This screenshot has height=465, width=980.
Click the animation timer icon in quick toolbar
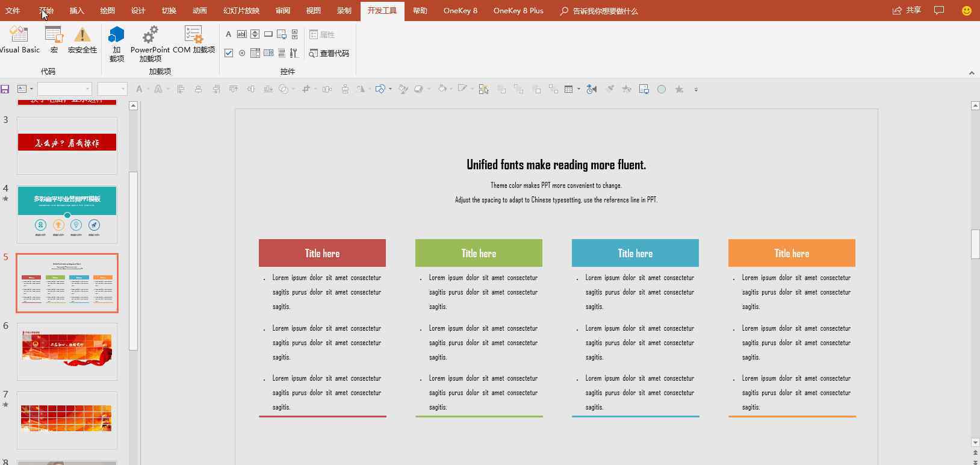tap(592, 89)
